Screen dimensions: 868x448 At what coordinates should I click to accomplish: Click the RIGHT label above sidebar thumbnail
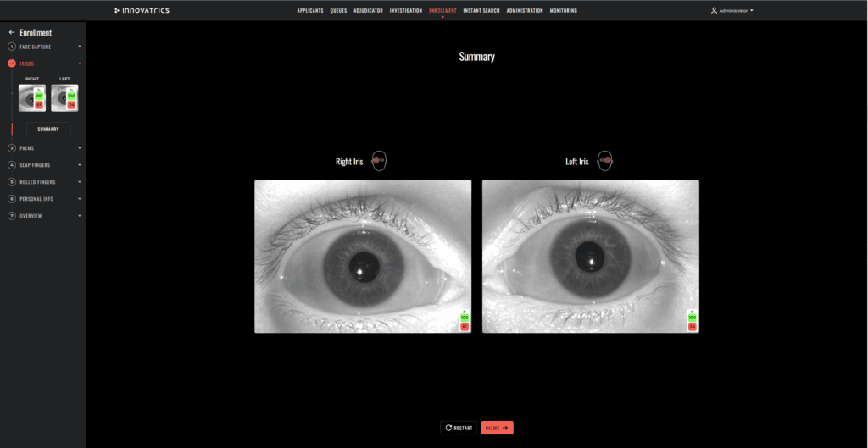[32, 79]
